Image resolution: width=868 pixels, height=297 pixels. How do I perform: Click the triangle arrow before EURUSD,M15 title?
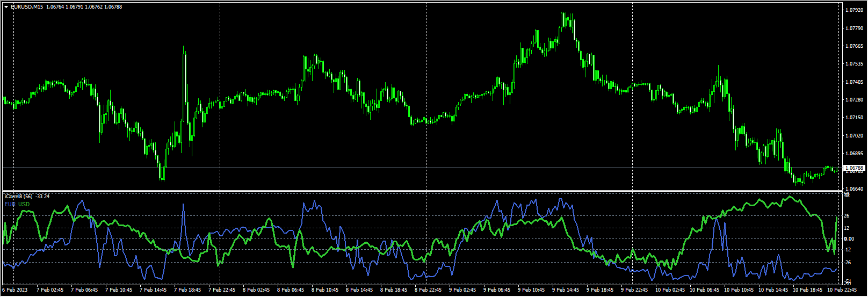coord(6,7)
